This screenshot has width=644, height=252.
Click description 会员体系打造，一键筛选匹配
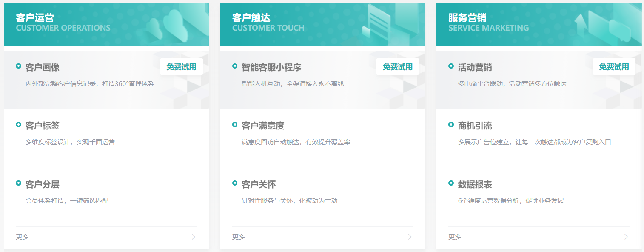(67, 200)
